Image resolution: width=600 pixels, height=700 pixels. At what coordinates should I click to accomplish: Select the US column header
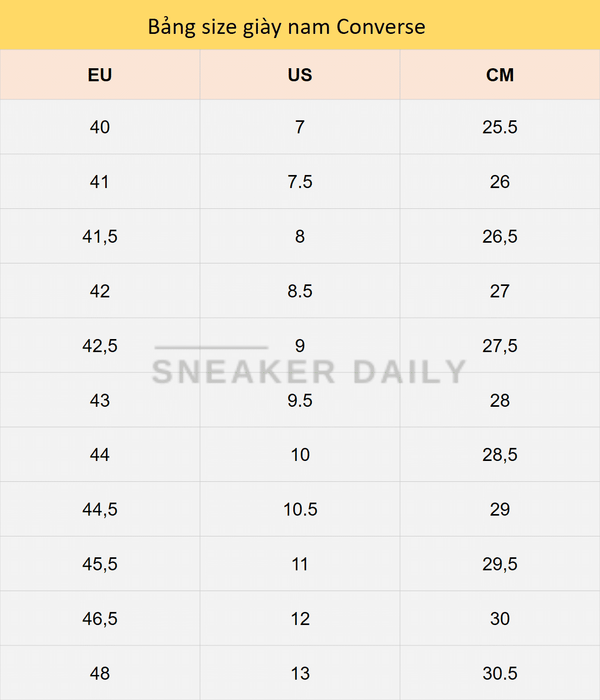[x=300, y=75]
